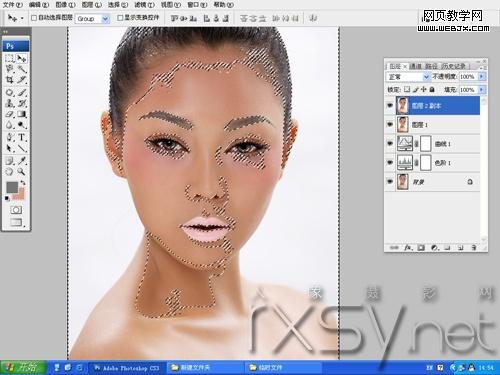Delete layer with the trash icon
Image resolution: width=500 pixels, height=375 pixels.
tap(474, 248)
